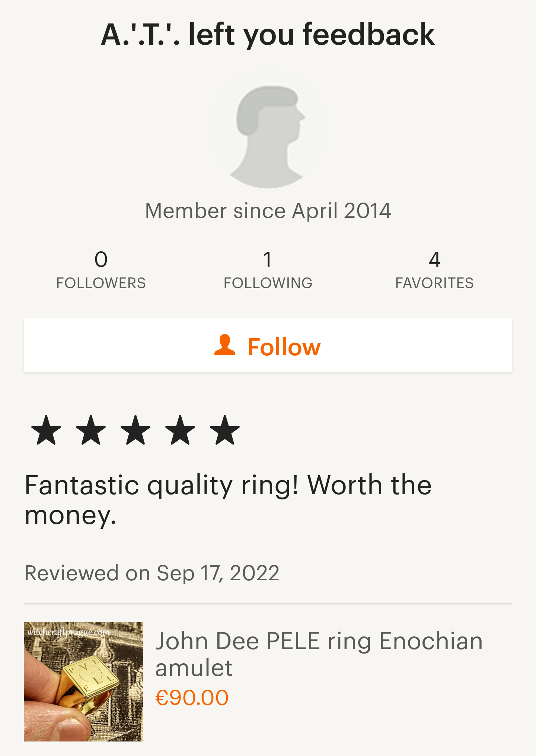The height and width of the screenshot is (756, 536).
Task: Open the John Dee PELE ring thumbnail
Action: [83, 682]
